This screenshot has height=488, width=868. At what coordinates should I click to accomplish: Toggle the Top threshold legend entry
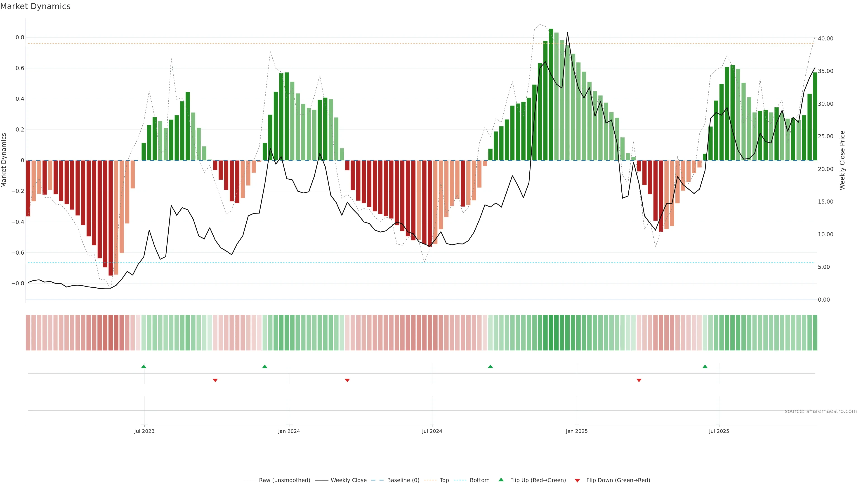click(x=444, y=480)
